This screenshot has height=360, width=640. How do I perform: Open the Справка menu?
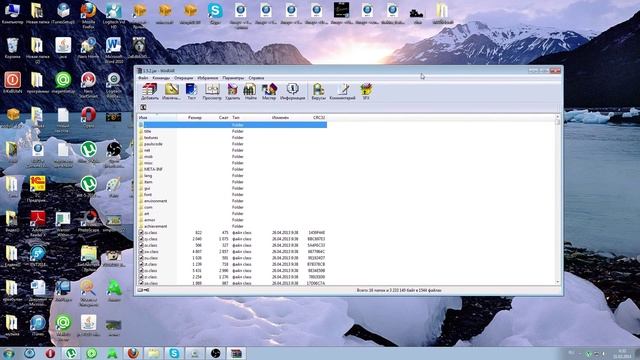[256, 78]
